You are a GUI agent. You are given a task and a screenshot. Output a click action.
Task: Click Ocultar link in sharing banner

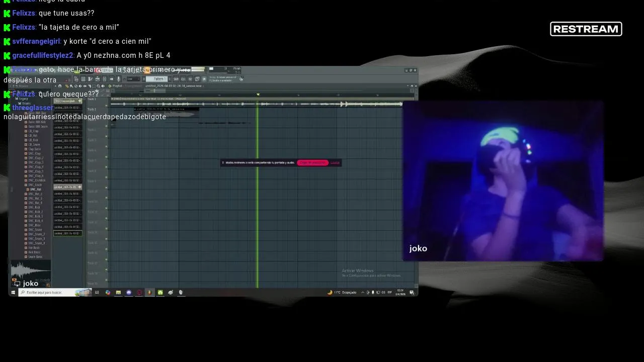coord(335,162)
